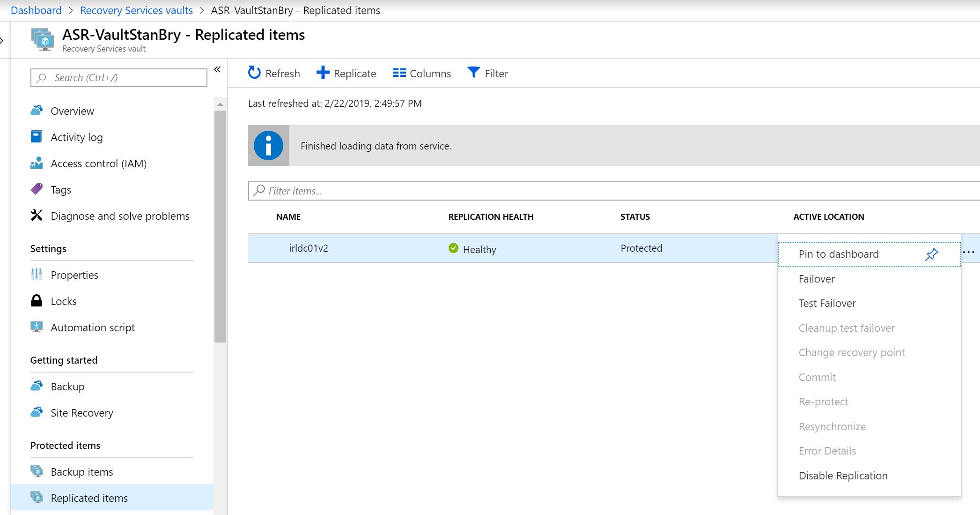
Task: Click the Filter funnel icon
Action: (473, 72)
